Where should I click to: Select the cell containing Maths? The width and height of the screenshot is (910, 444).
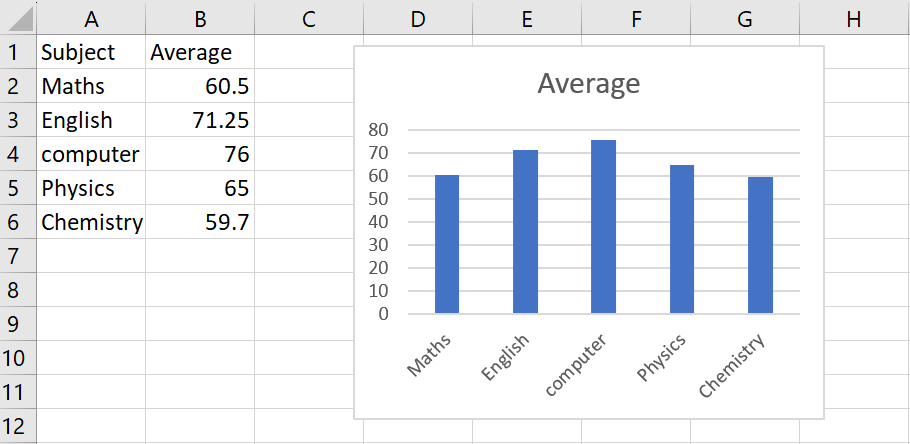pyautogui.click(x=91, y=86)
